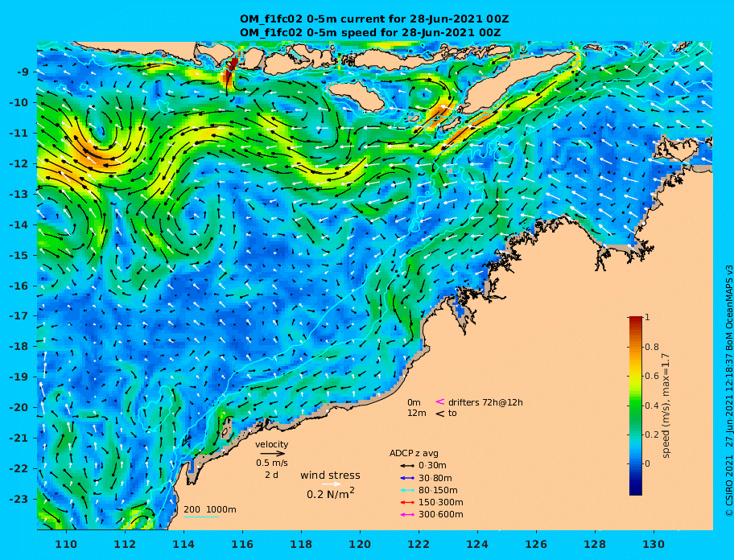Click the magenta drifter marker beside 0m

point(440,401)
